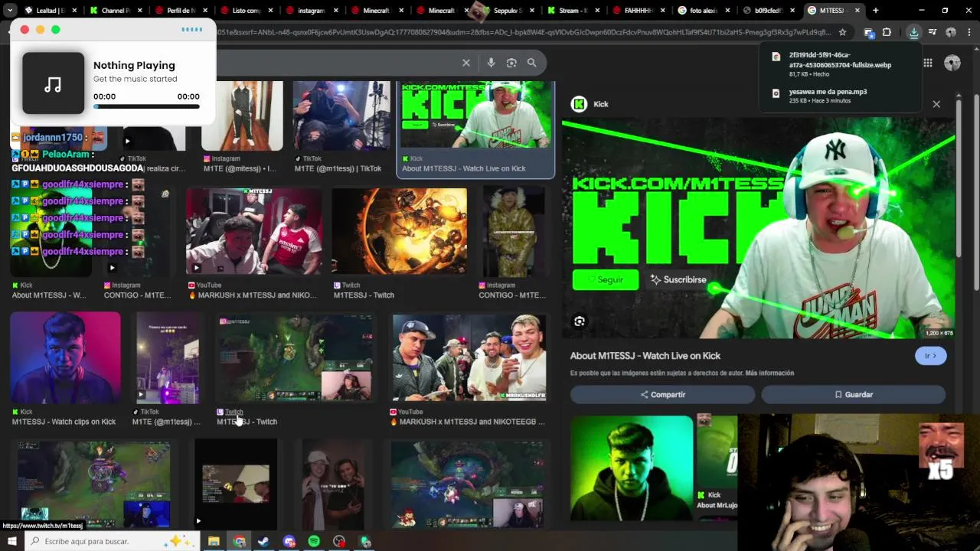Open the orange fiery game art thumbnail

click(399, 231)
